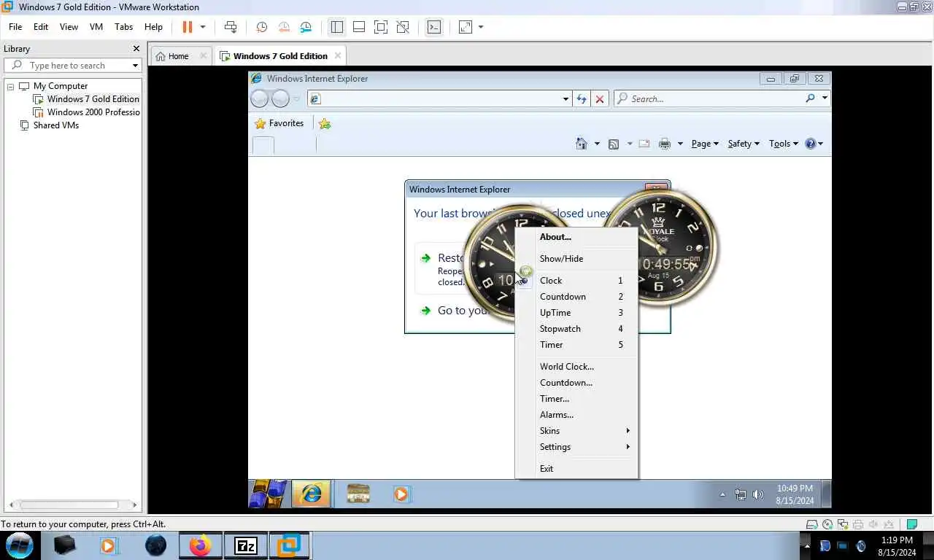Open the IE search provider dropdown arrow
This screenshot has width=934, height=560.
[825, 98]
